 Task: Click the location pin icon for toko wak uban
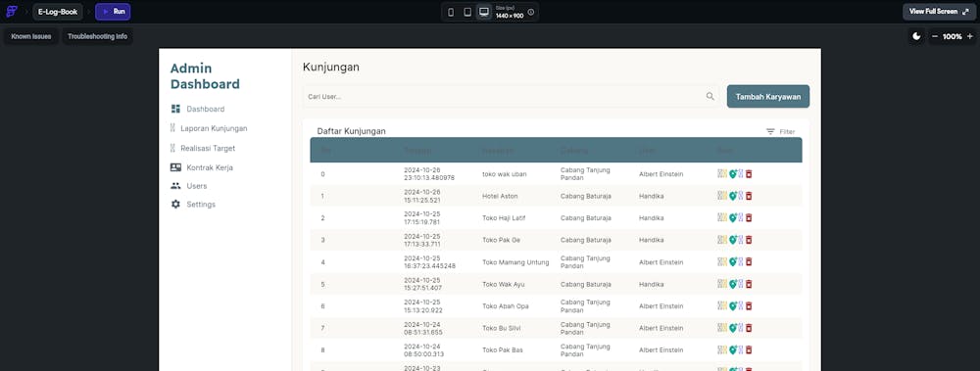click(x=733, y=173)
